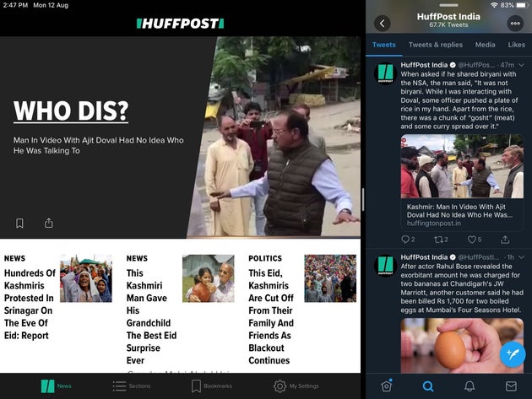Open the boiled egg tweet image
The width and height of the screenshot is (532, 399).
(x=462, y=346)
